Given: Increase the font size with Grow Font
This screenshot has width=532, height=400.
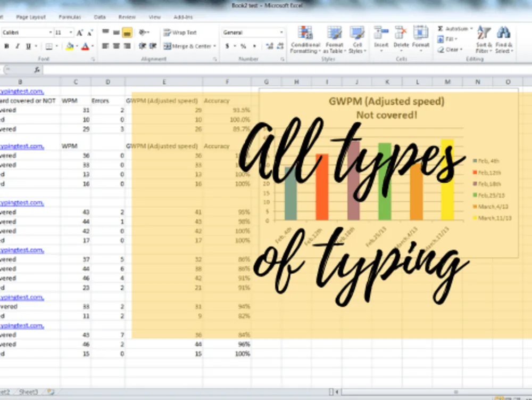Looking at the screenshot, I should 80,32.
